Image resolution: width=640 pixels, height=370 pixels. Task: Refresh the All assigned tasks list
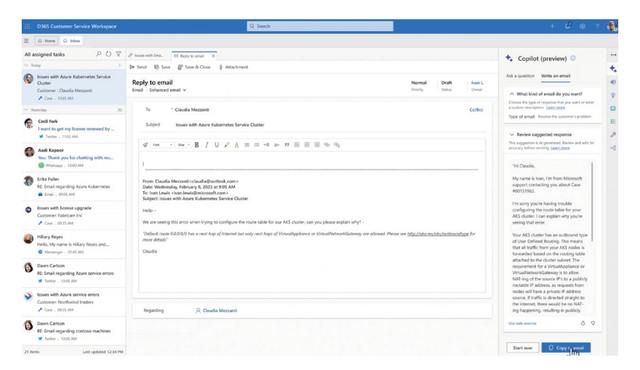pyautogui.click(x=108, y=54)
